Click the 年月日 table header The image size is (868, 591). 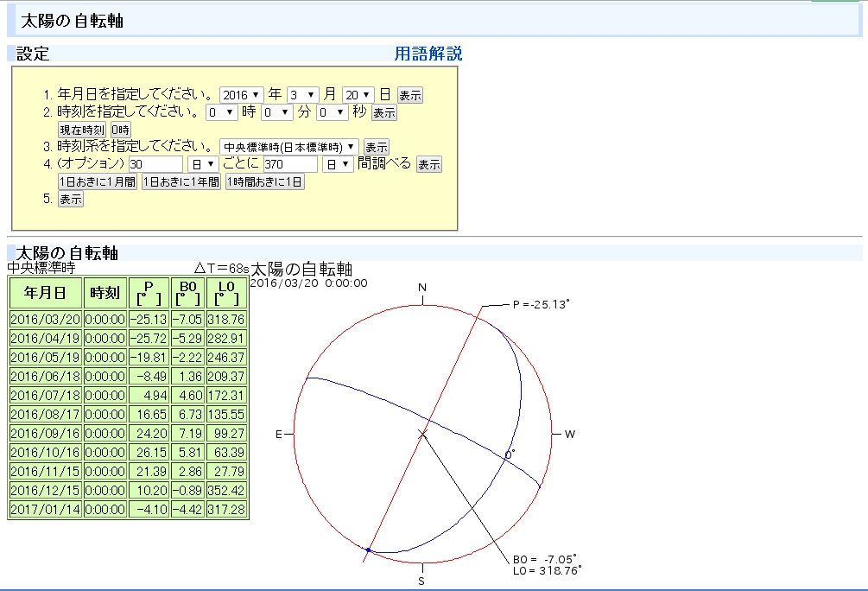[x=46, y=292]
